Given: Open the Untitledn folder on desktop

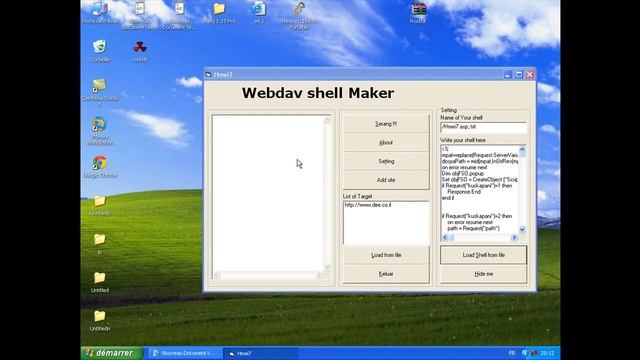Looking at the screenshot, I should click(x=100, y=321).
